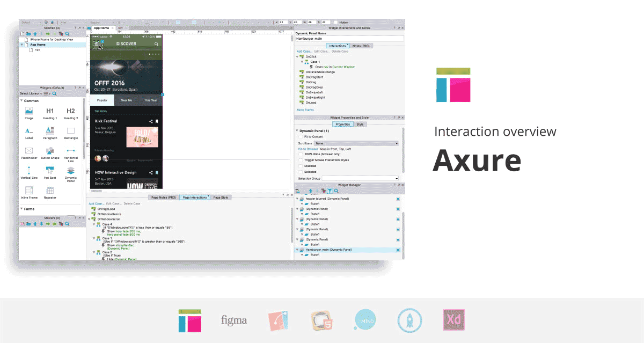Screen dimensions: 644x343
Task: Toggle the Hidden checkbox in top toolbar
Action: coord(335,23)
